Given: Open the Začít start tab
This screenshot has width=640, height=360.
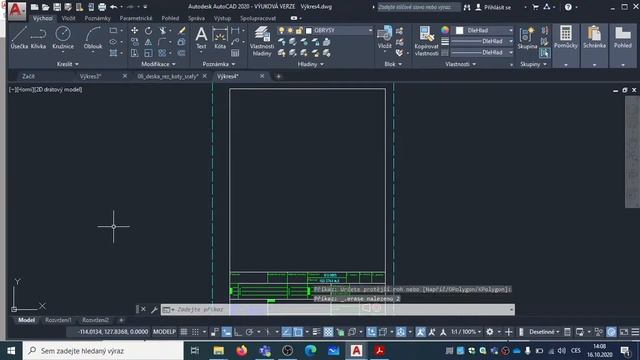Looking at the screenshot, I should coord(29,76).
